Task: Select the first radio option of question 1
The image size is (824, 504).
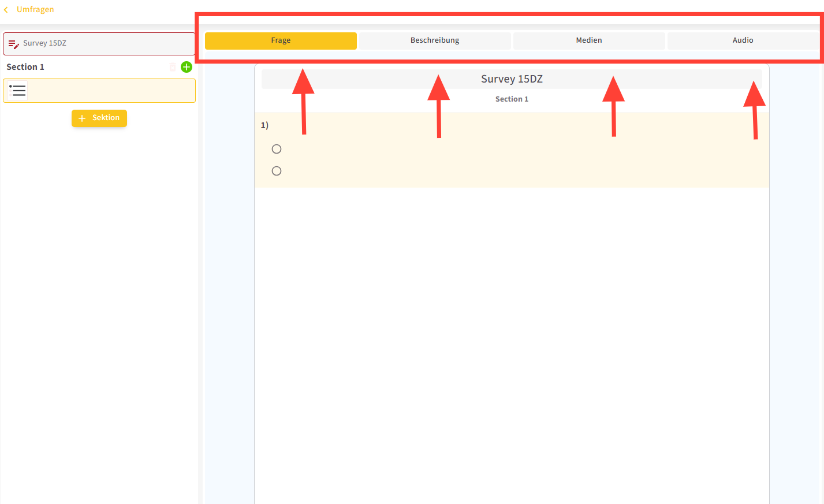Action: (x=277, y=149)
